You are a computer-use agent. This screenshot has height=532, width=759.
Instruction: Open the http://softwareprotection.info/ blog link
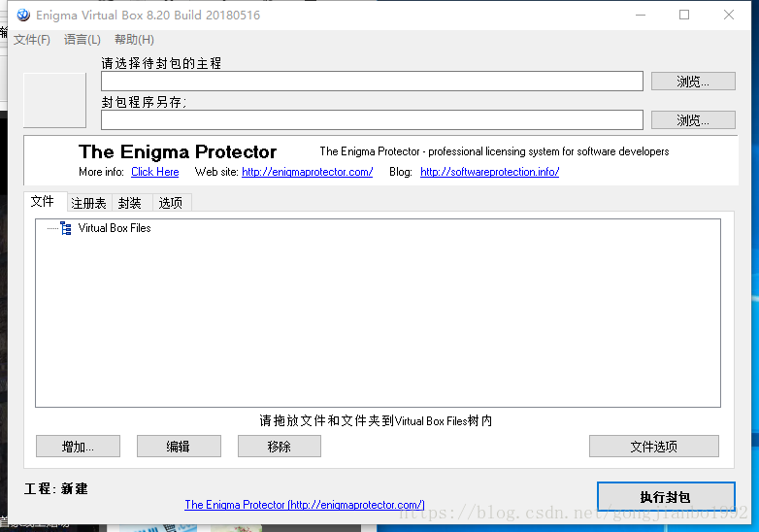490,172
